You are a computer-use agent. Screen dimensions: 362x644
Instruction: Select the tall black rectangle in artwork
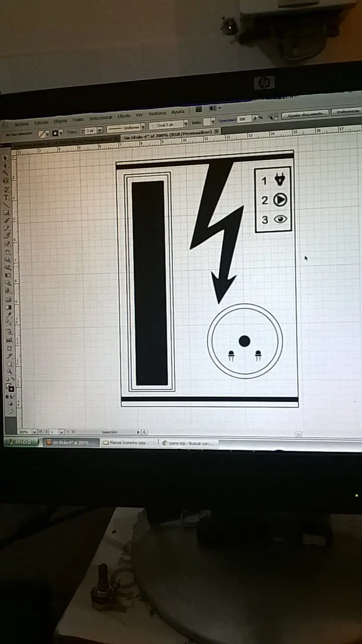(150, 283)
